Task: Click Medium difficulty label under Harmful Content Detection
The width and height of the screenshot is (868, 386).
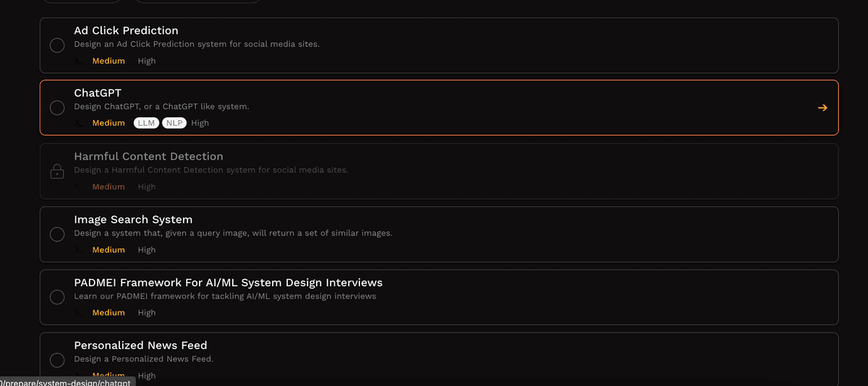Action: [x=109, y=186]
